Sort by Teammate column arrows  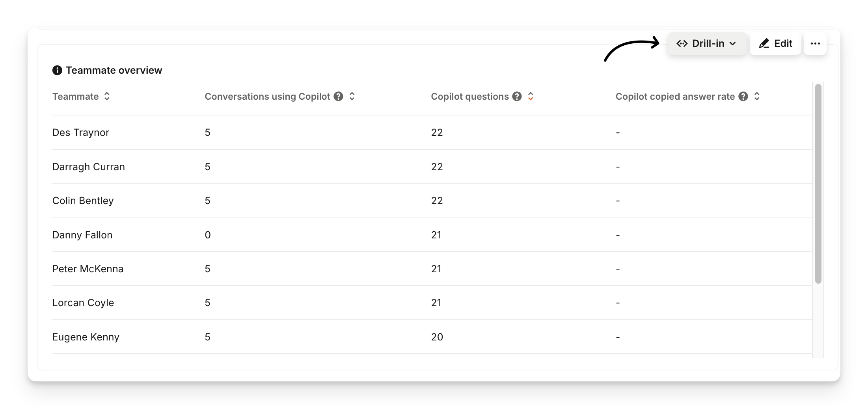pyautogui.click(x=107, y=97)
